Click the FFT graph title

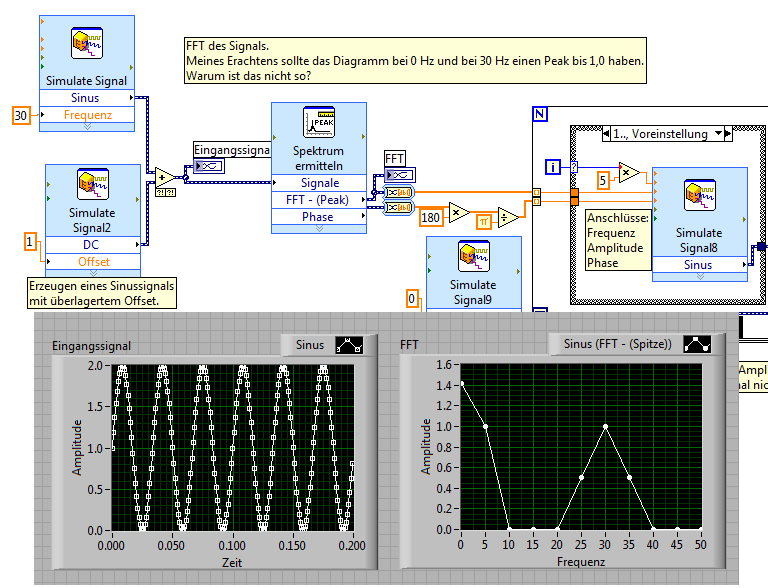coord(409,345)
